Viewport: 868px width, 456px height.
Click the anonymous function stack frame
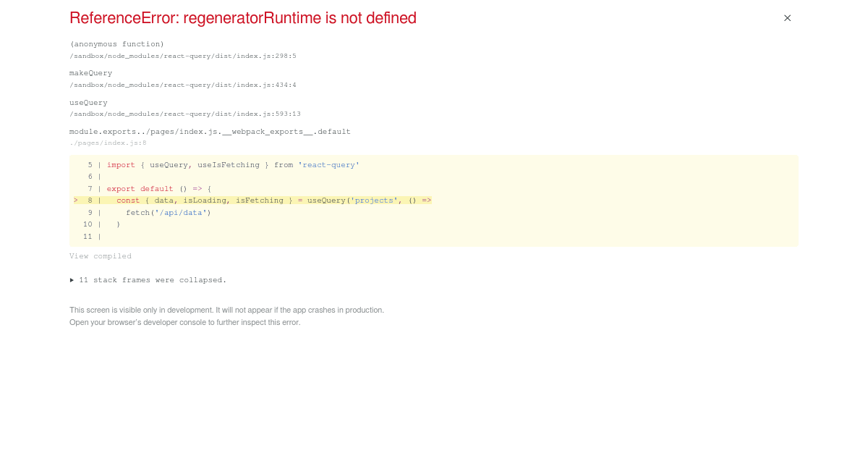[x=116, y=44]
